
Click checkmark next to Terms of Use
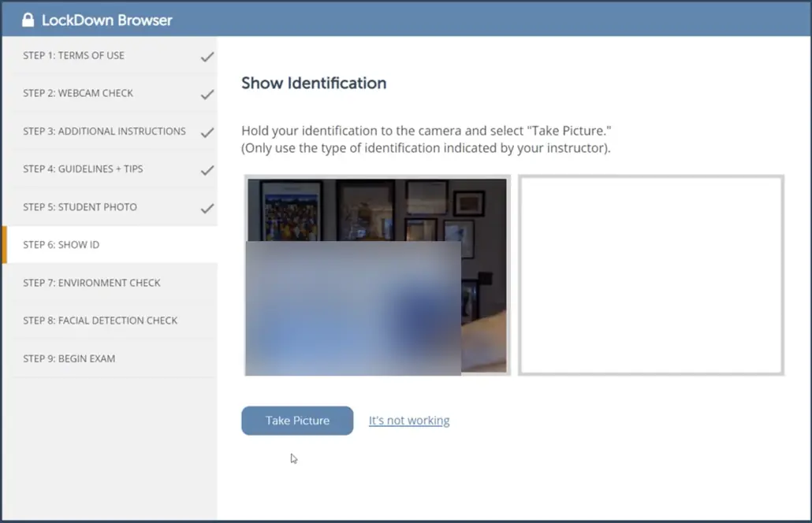tap(207, 57)
